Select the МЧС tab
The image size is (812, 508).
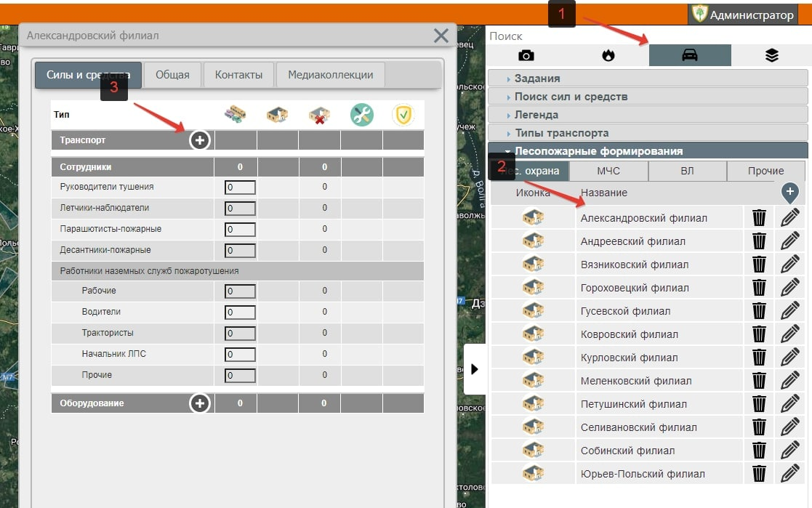pos(608,172)
